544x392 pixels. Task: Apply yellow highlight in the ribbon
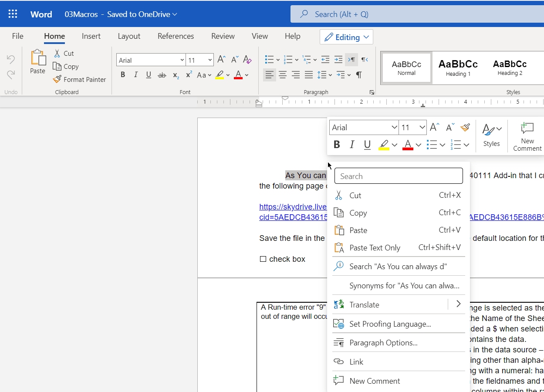tap(220, 75)
